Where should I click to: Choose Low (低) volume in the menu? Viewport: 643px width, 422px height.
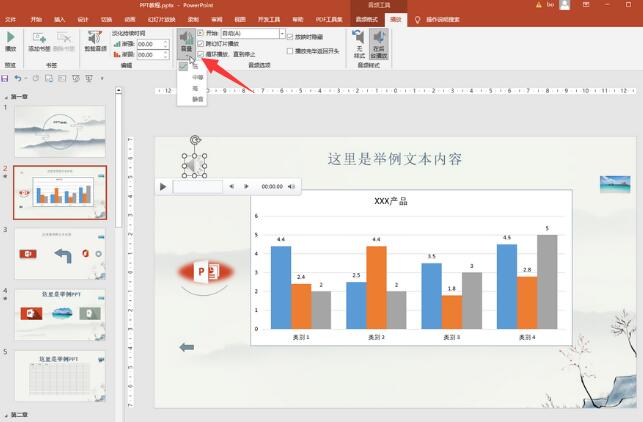click(x=195, y=66)
